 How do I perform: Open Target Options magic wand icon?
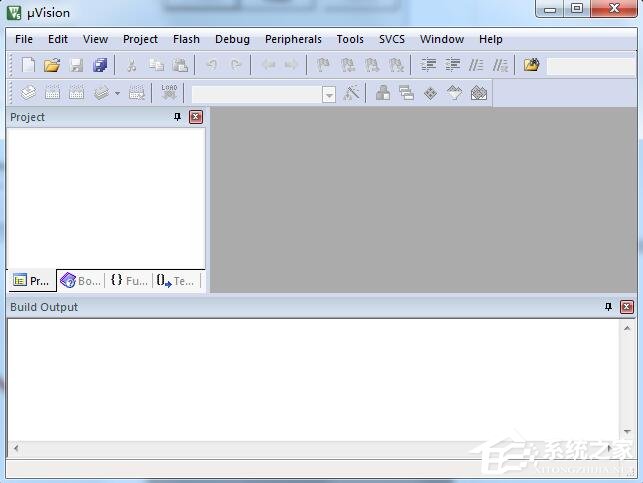click(x=351, y=93)
